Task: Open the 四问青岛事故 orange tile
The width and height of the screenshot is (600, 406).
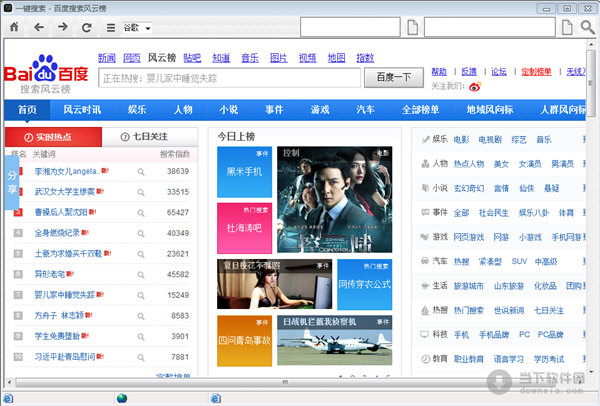Action: pos(245,341)
